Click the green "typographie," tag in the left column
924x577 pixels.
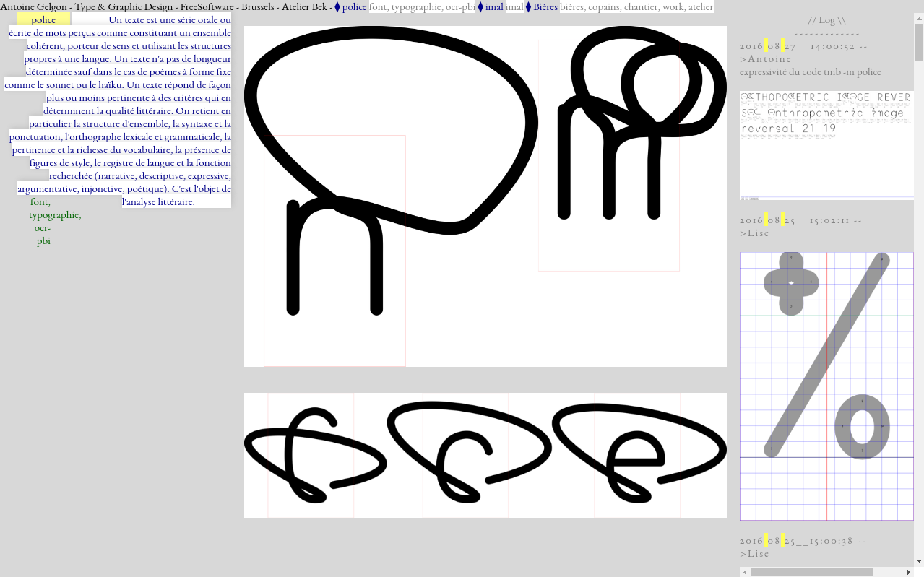pyautogui.click(x=55, y=215)
